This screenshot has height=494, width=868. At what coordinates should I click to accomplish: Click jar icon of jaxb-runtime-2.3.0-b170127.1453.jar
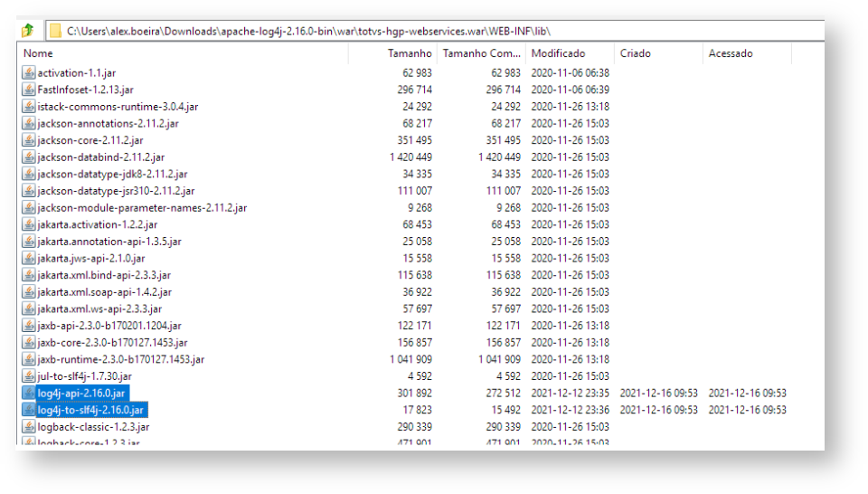click(29, 359)
